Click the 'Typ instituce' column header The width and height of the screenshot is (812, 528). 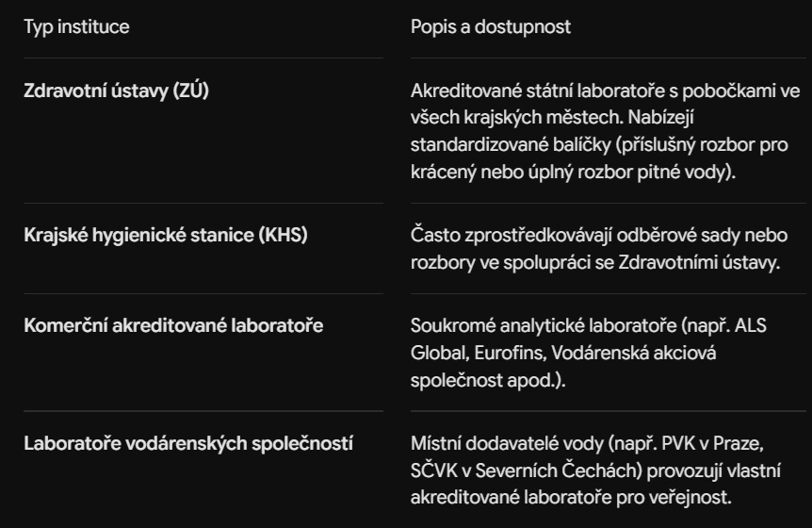[x=76, y=27]
